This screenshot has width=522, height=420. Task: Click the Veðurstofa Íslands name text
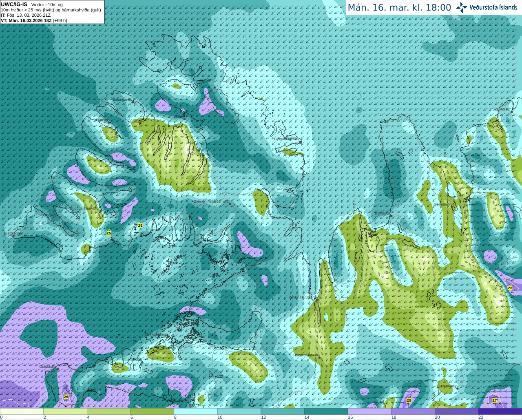pos(493,7)
